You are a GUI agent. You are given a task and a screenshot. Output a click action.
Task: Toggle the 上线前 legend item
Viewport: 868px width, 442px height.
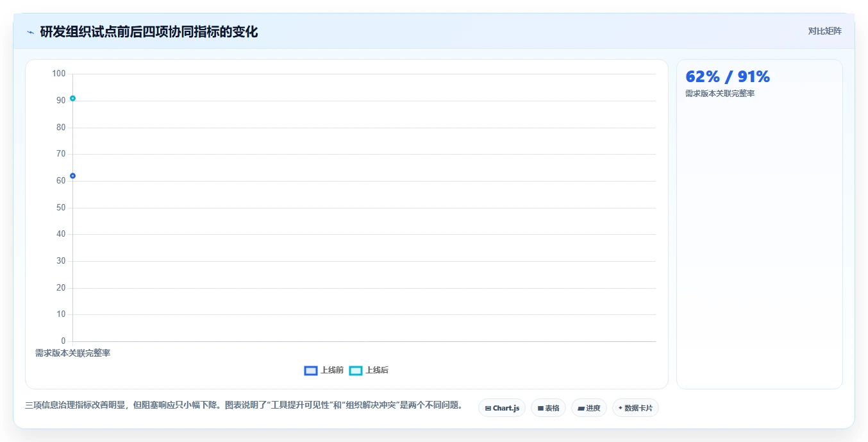pos(324,370)
